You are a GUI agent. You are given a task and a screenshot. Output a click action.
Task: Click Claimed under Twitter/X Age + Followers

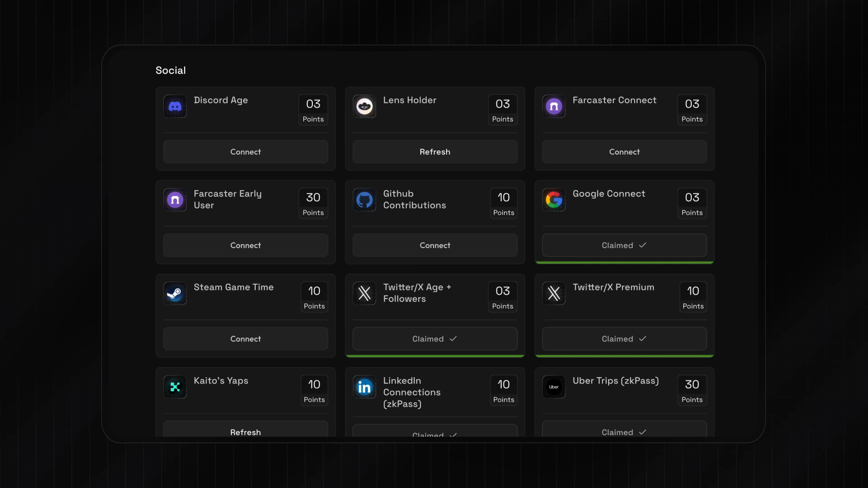click(x=435, y=339)
